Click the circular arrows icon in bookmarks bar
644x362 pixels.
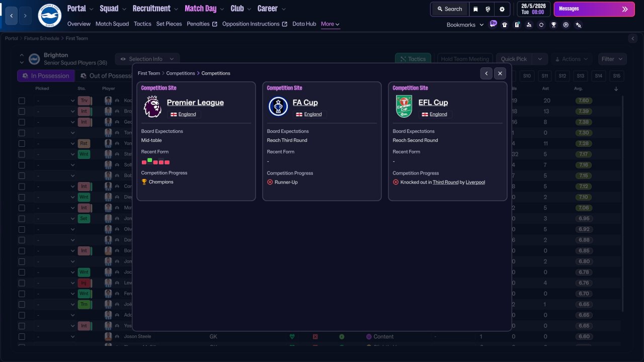click(541, 25)
